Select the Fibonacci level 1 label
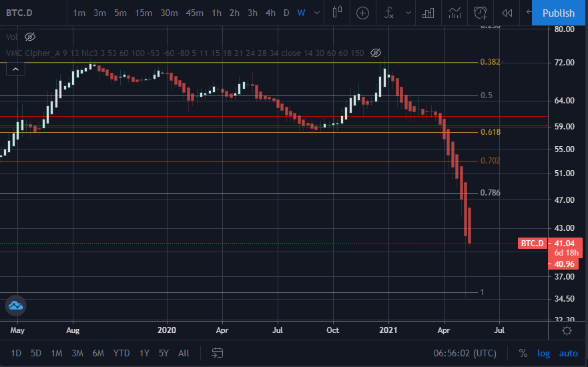Viewport: 588px width, 367px height. coord(482,292)
